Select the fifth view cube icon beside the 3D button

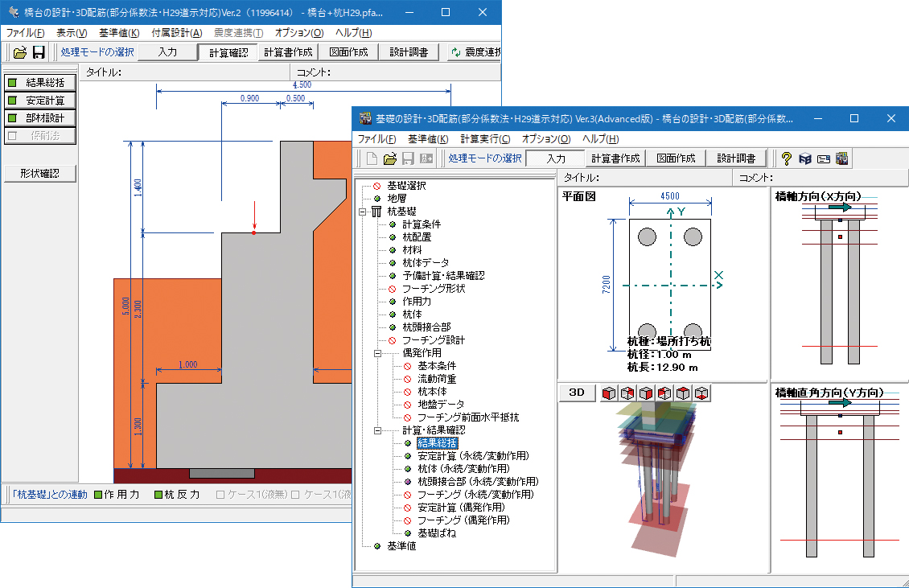tap(683, 393)
